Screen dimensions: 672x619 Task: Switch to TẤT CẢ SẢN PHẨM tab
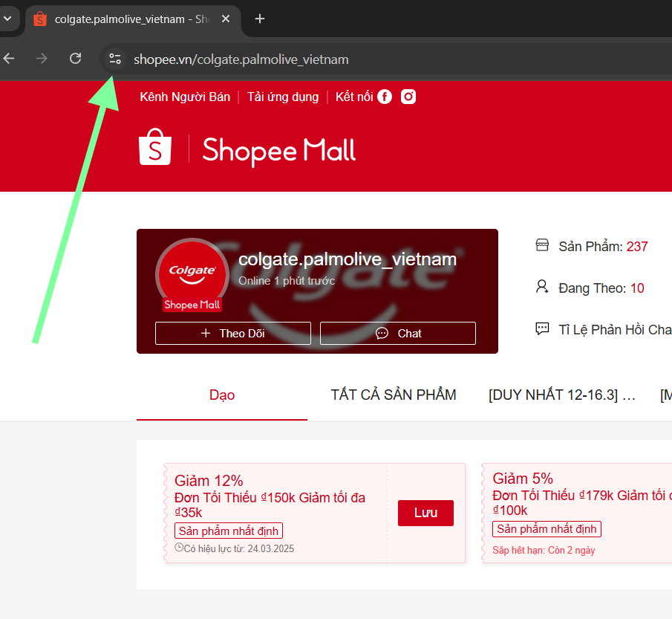(x=394, y=395)
